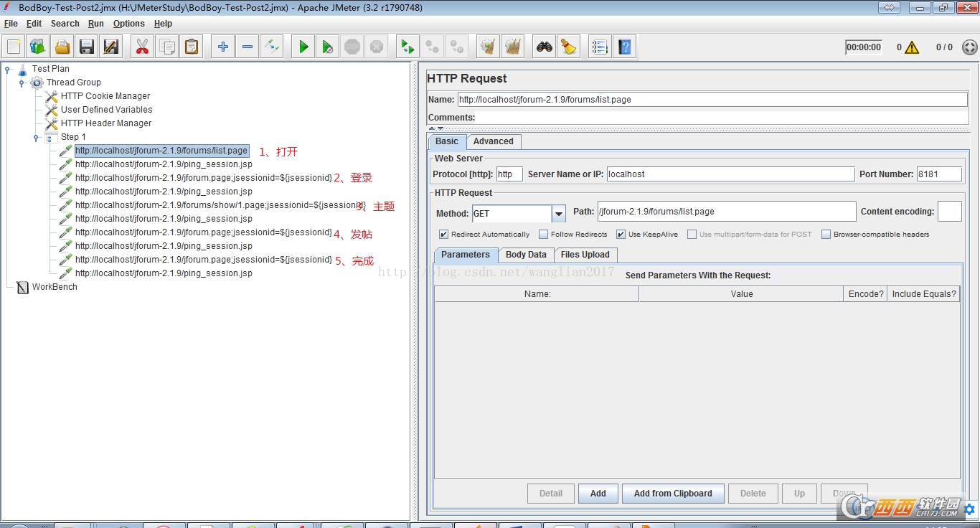
Task: Create a new test plan with New icon
Action: (x=14, y=47)
